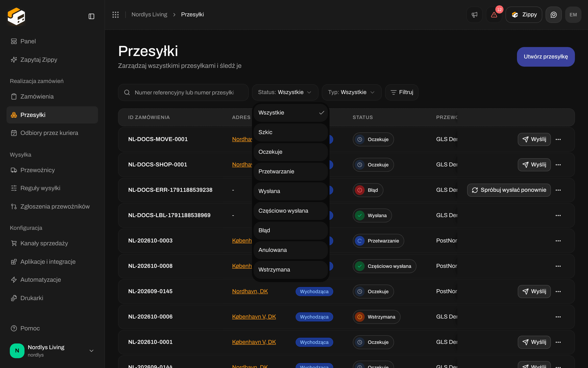588x368 pixels.
Task: Click Spróbuj wysłać ponownie button
Action: [509, 190]
